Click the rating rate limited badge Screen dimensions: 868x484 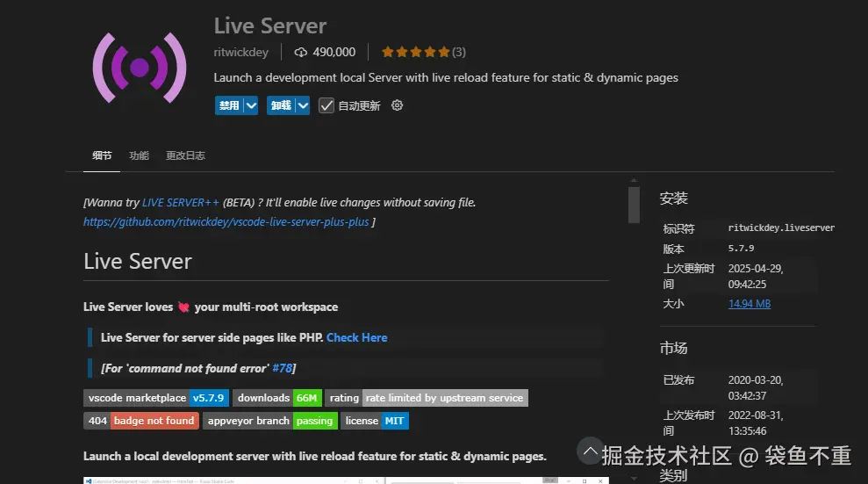point(427,398)
